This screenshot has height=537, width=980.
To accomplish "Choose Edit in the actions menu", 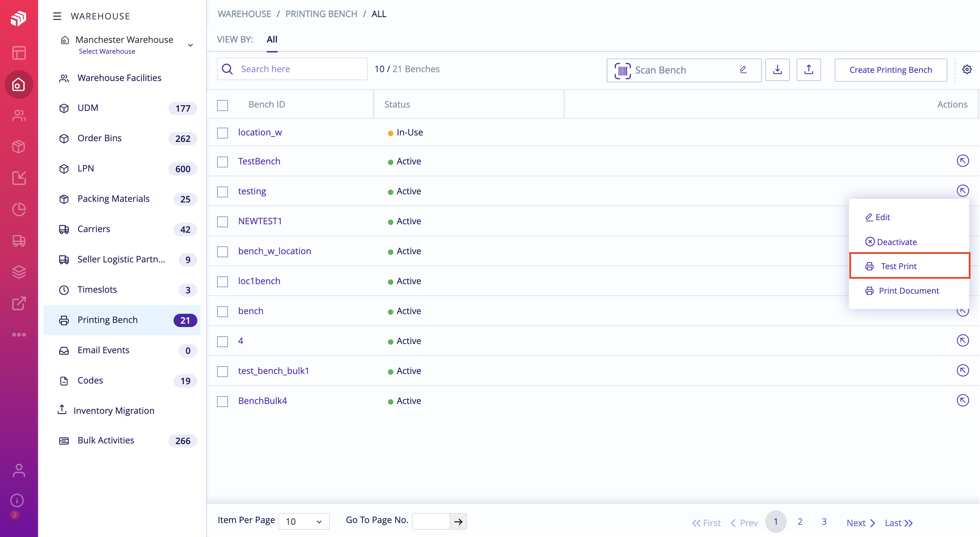I will pos(877,217).
